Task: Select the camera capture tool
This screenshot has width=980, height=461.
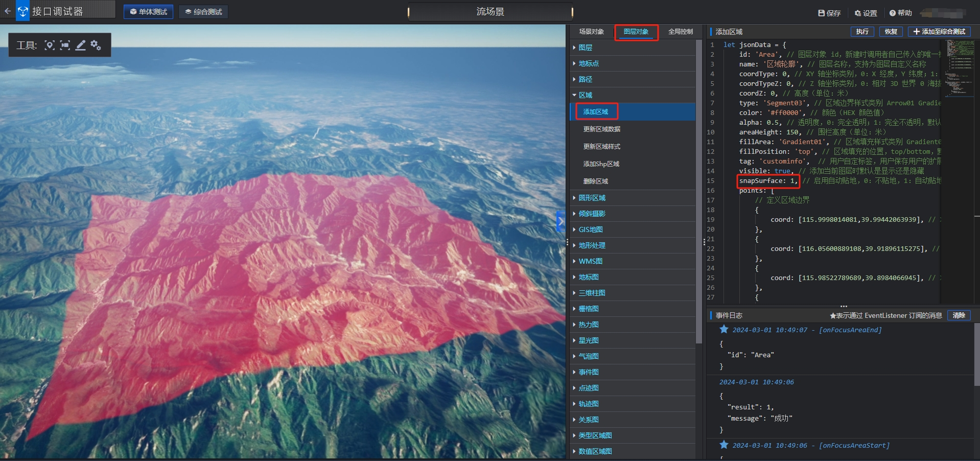Action: [x=65, y=45]
